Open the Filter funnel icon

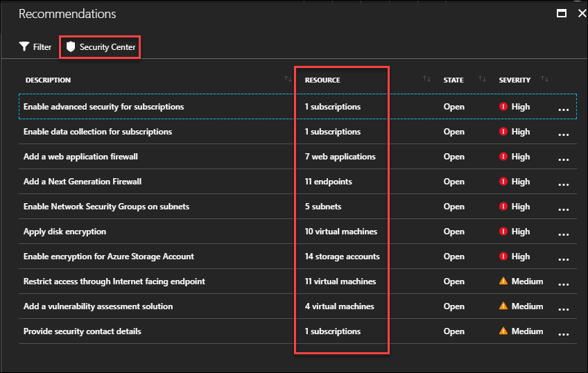pos(24,46)
